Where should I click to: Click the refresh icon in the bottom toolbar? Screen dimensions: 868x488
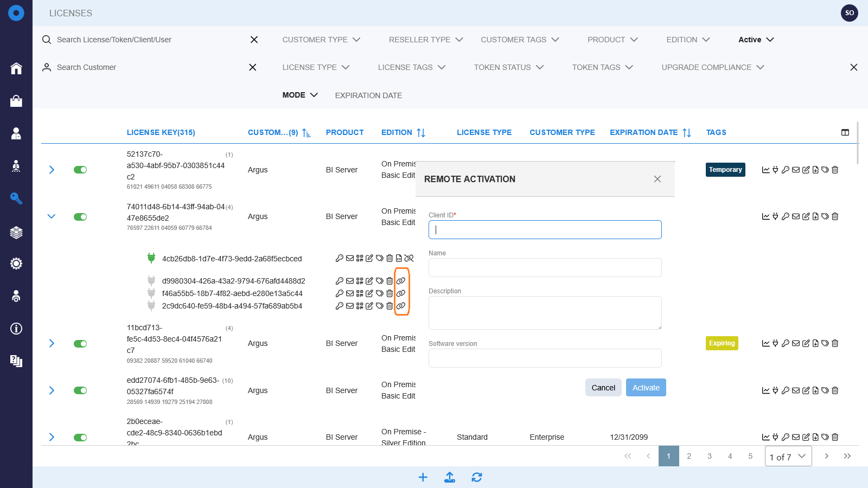click(477, 477)
